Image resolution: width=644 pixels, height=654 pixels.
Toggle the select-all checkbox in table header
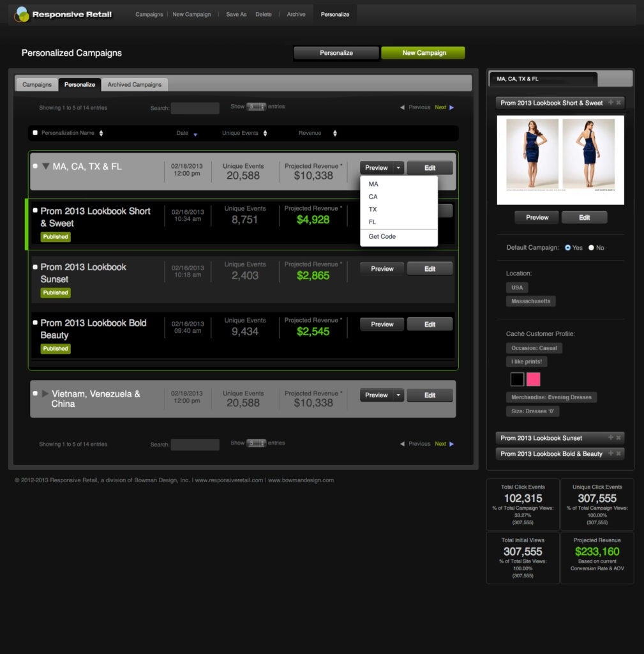(35, 133)
